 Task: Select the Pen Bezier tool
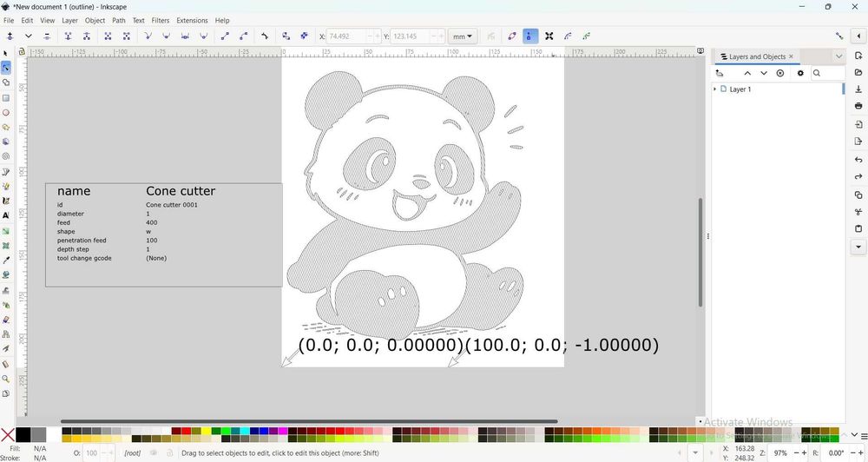[5, 172]
